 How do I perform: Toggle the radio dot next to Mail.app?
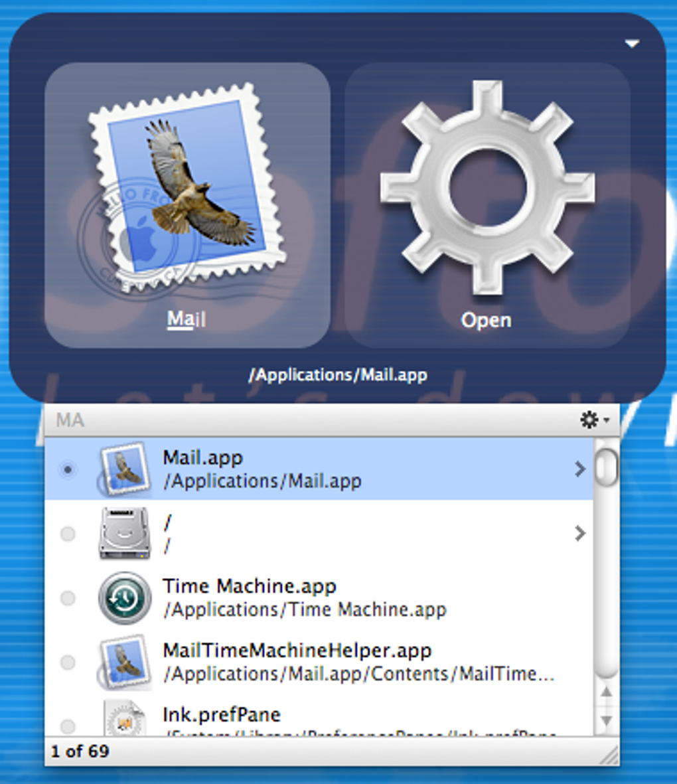click(x=68, y=469)
